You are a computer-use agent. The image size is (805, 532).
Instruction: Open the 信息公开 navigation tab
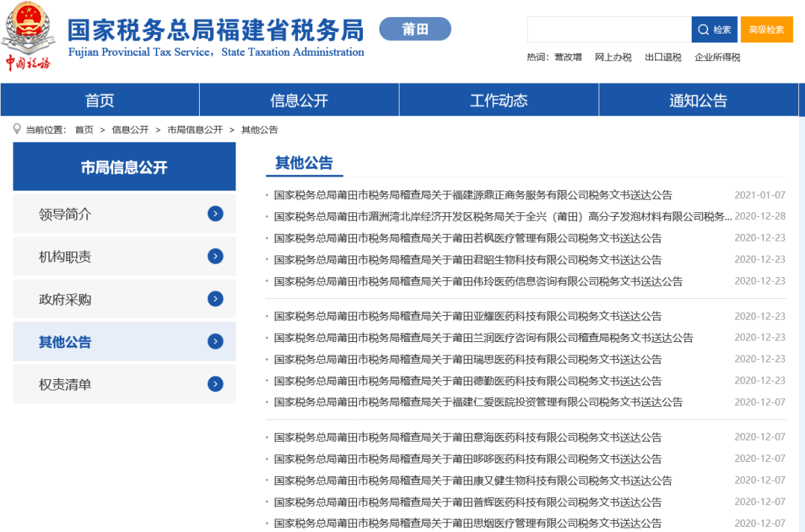[300, 100]
